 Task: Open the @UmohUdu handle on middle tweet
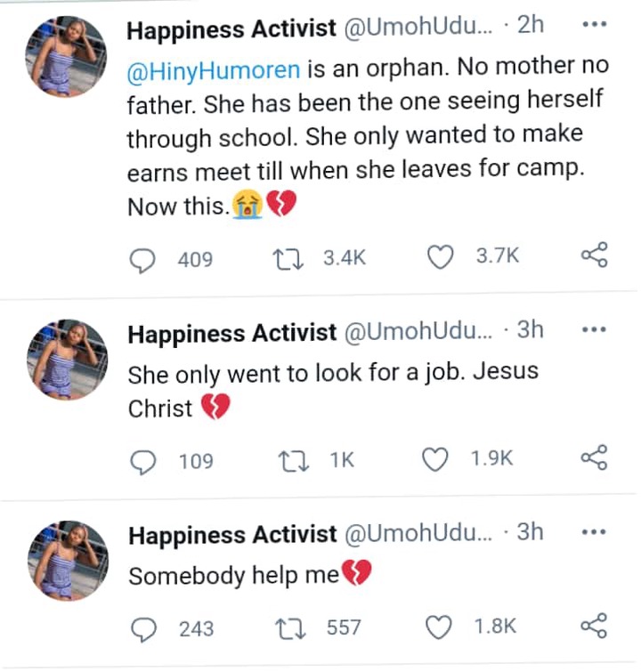tap(419, 331)
